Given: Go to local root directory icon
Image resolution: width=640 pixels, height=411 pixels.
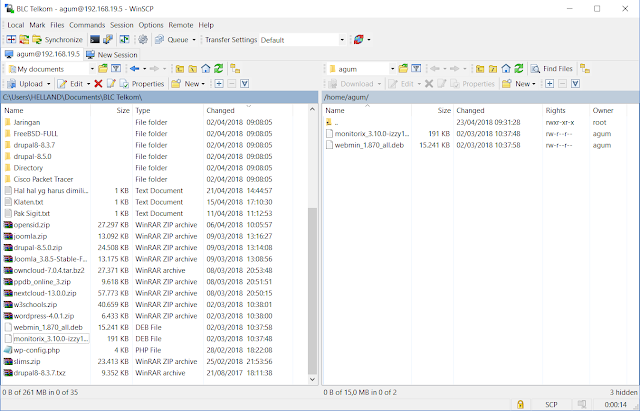Looking at the screenshot, I should (x=193, y=69).
